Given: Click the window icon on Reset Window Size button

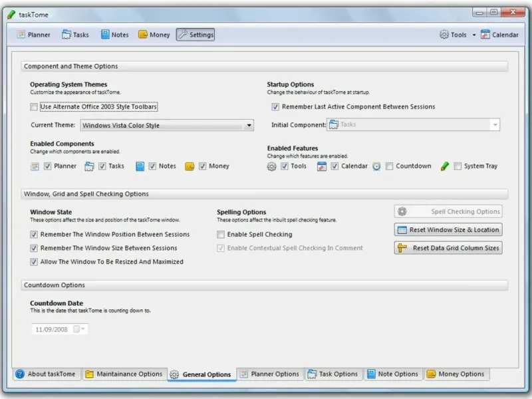Looking at the screenshot, I should [x=402, y=229].
